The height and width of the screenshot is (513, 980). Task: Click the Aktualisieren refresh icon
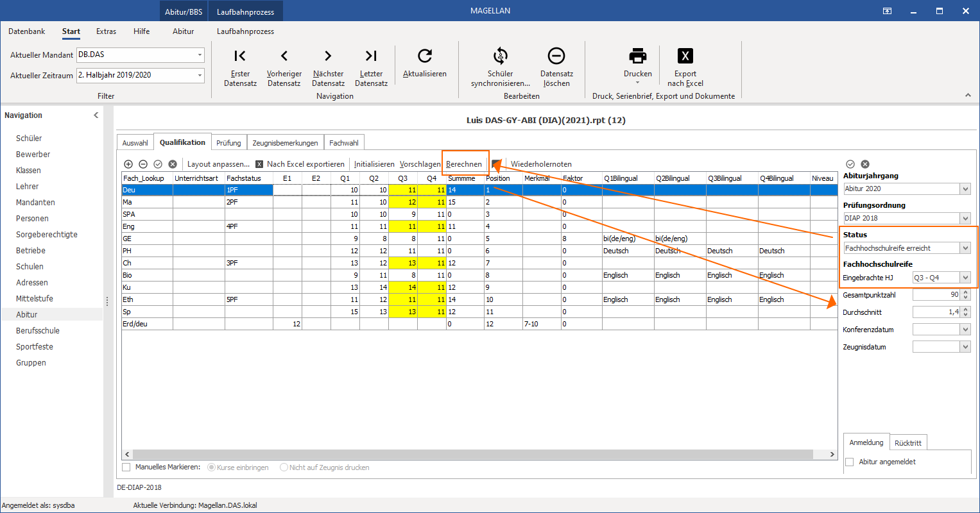click(x=425, y=56)
